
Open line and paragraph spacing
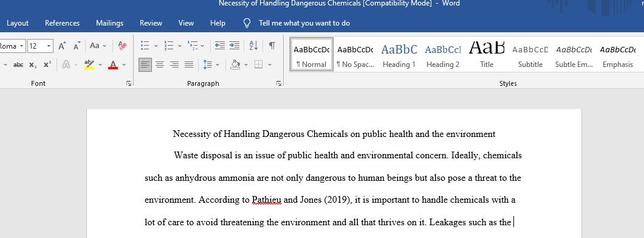tap(207, 65)
